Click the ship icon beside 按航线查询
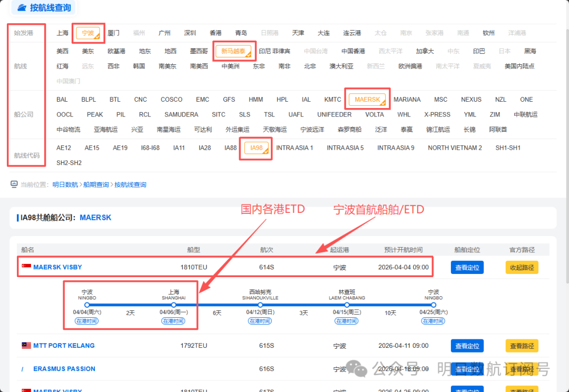 tap(22, 8)
